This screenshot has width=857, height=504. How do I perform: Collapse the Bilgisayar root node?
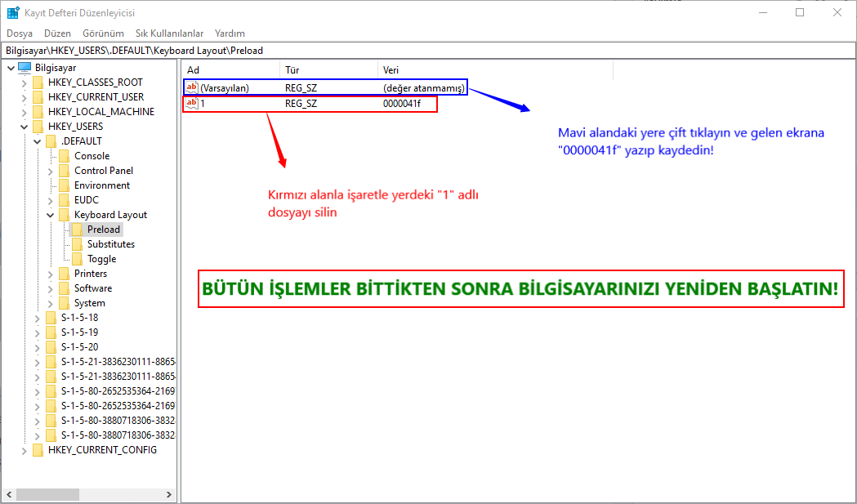coord(11,68)
